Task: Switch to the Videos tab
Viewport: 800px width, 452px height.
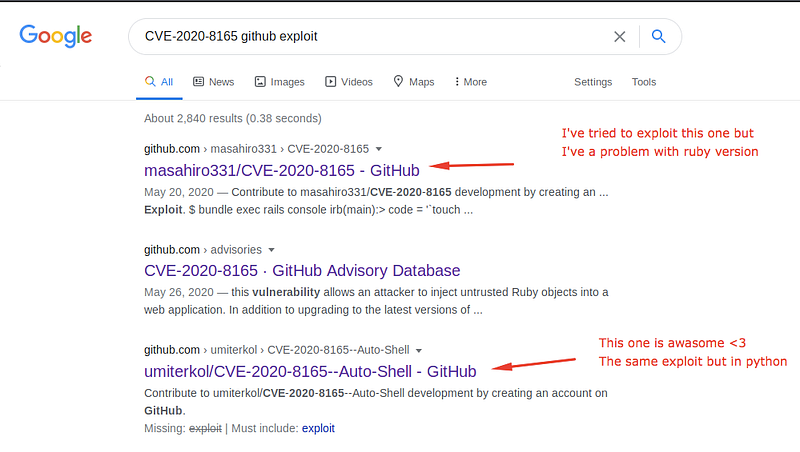Action: coord(349,82)
